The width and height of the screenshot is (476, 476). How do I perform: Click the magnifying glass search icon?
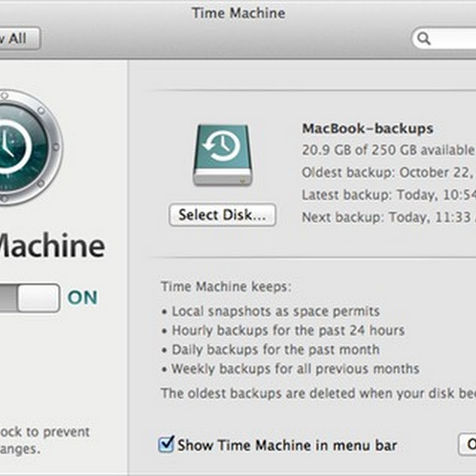coord(424,39)
